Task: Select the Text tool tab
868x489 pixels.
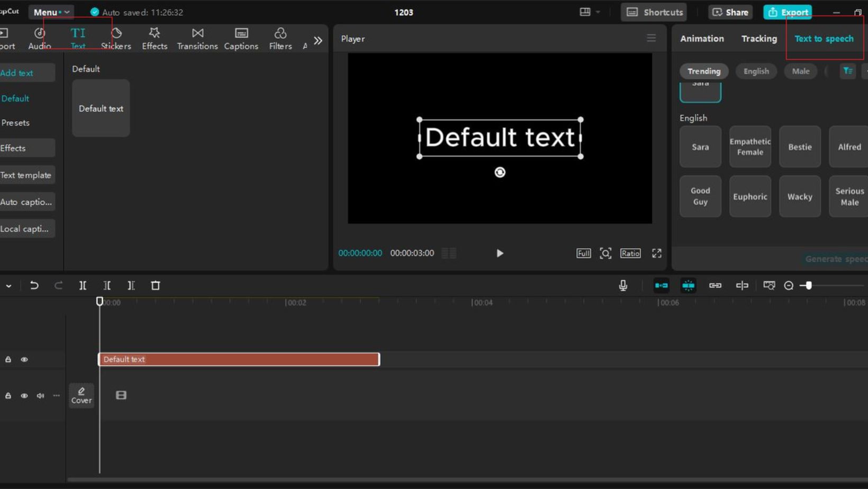Action: pos(78,39)
